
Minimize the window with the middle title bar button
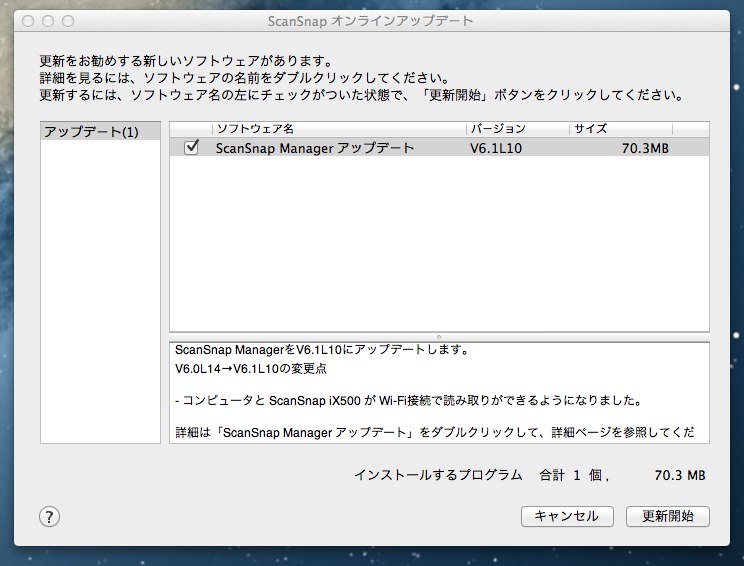[48, 21]
